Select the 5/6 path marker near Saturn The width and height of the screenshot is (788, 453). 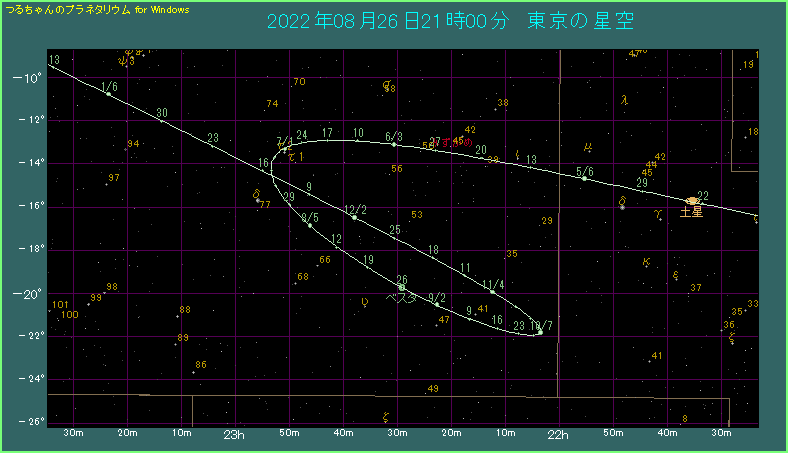(585, 178)
